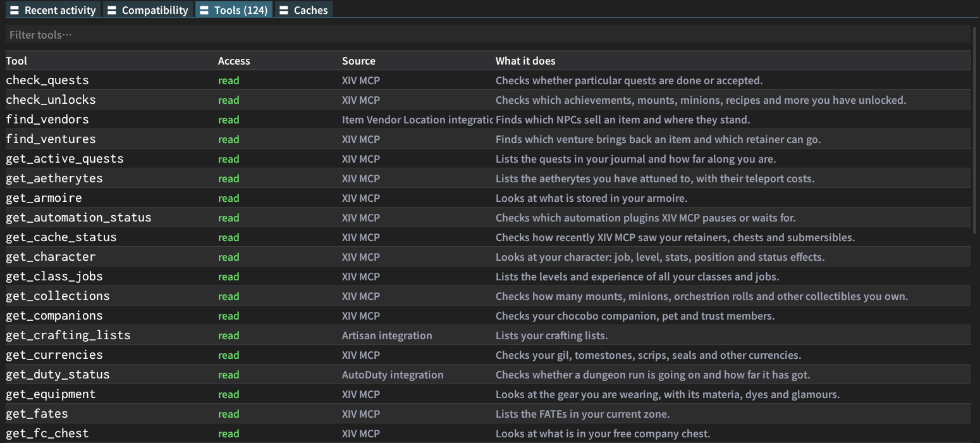Click description 'Looks at what is stored in your armoire.'
980x443 pixels.
(x=591, y=198)
